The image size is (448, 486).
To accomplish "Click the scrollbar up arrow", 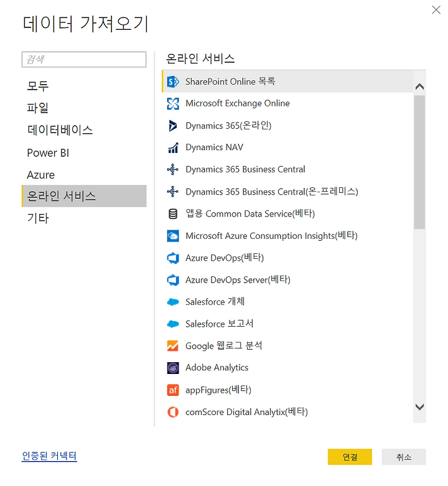I will [x=419, y=86].
